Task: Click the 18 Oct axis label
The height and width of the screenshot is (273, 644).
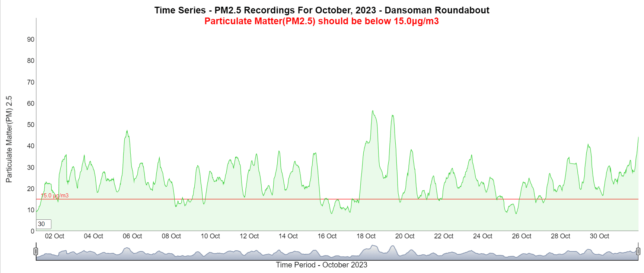Action: [x=366, y=236]
